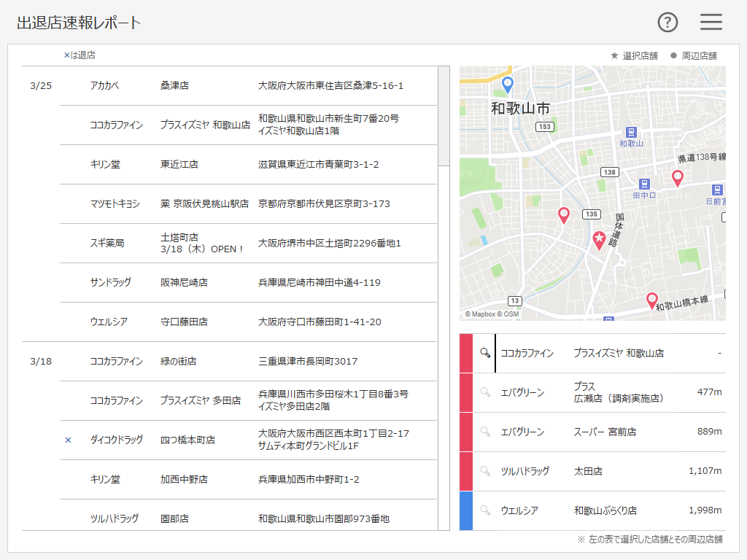Open the hamburger menu
This screenshot has width=747, height=560.
coord(711,22)
